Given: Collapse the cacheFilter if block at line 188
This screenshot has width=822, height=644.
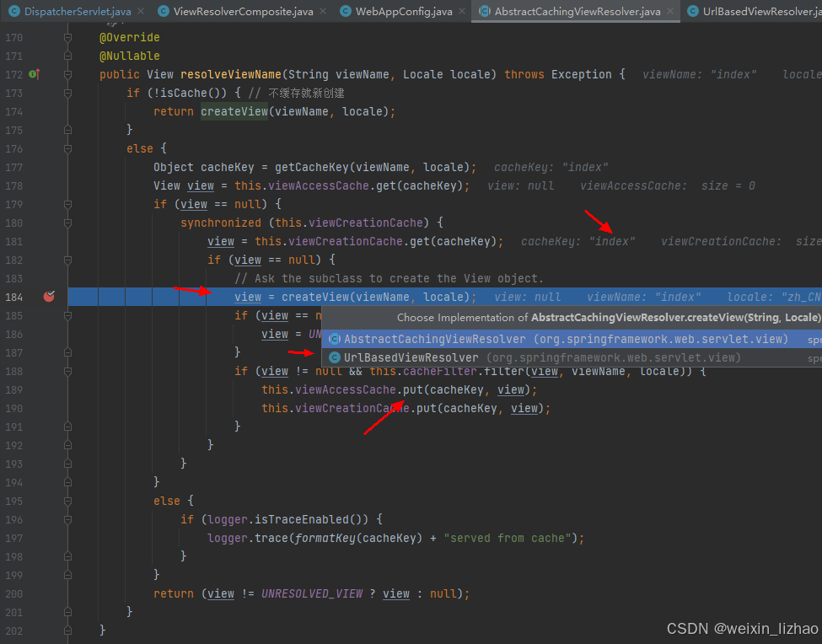Looking at the screenshot, I should (67, 372).
